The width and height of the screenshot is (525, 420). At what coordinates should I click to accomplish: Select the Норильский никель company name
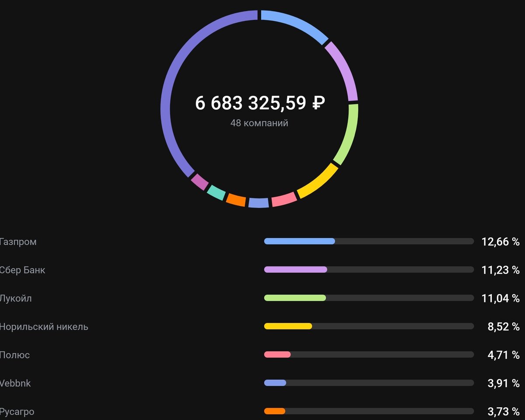(44, 326)
